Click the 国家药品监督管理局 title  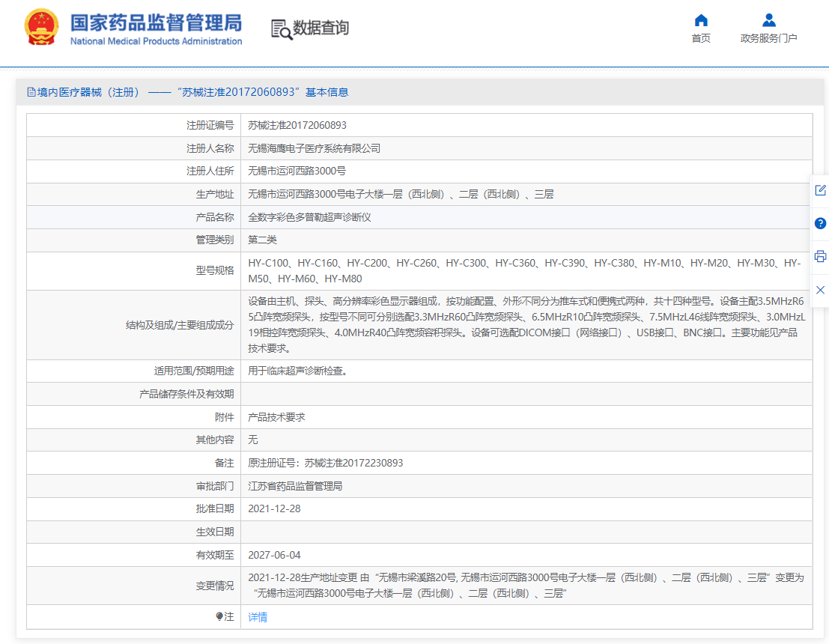(x=156, y=22)
